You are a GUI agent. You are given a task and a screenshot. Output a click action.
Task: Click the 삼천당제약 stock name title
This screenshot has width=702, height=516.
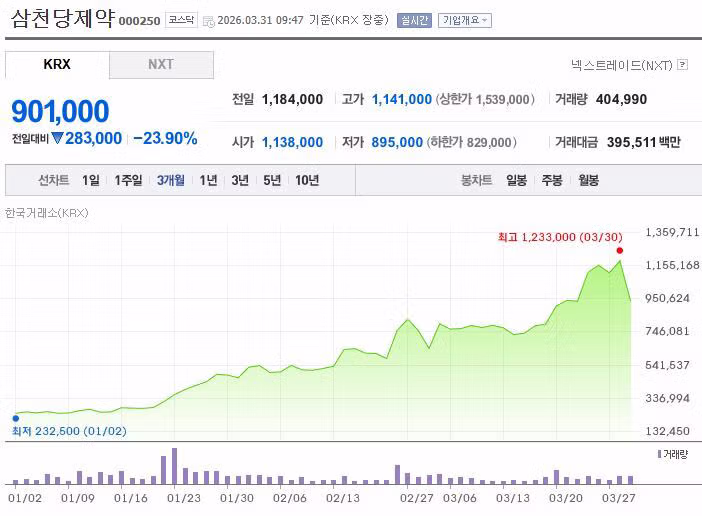point(59,18)
